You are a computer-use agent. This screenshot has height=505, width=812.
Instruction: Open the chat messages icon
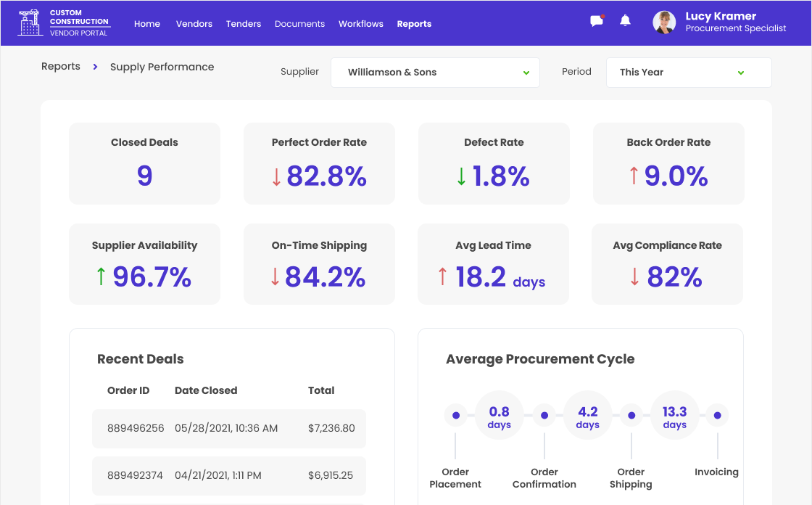pos(597,21)
